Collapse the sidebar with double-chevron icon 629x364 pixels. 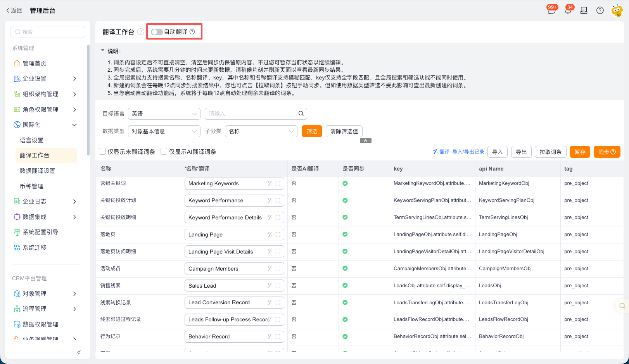[79, 352]
